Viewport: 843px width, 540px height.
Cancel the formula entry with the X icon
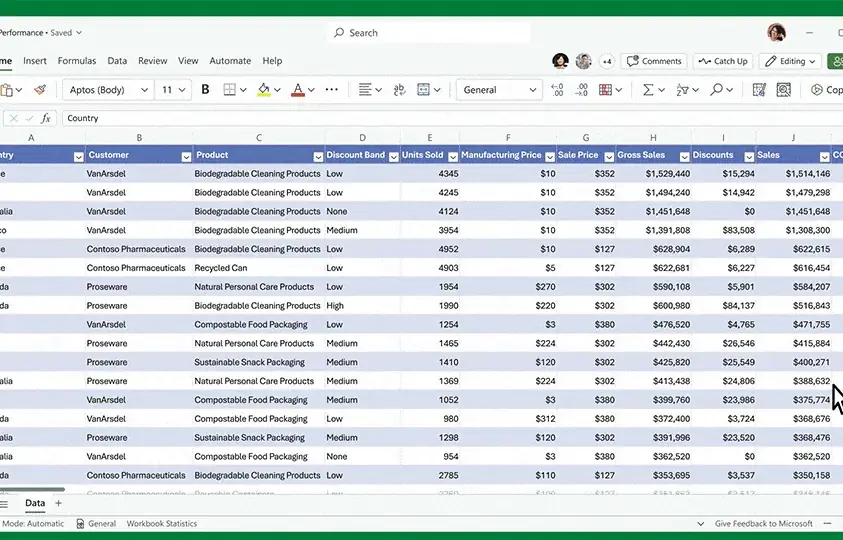pyautogui.click(x=14, y=118)
